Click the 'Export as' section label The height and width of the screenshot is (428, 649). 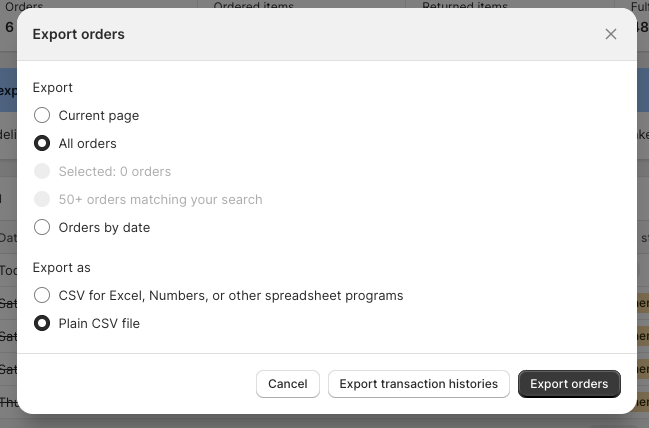[x=61, y=268]
